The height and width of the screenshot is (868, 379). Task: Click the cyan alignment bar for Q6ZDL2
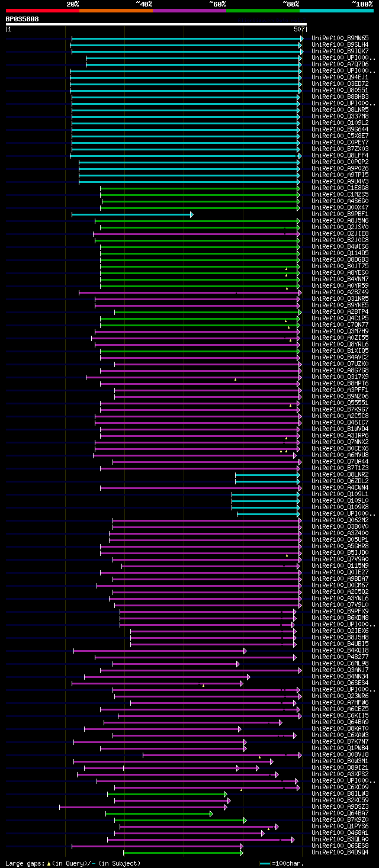[x=268, y=481]
